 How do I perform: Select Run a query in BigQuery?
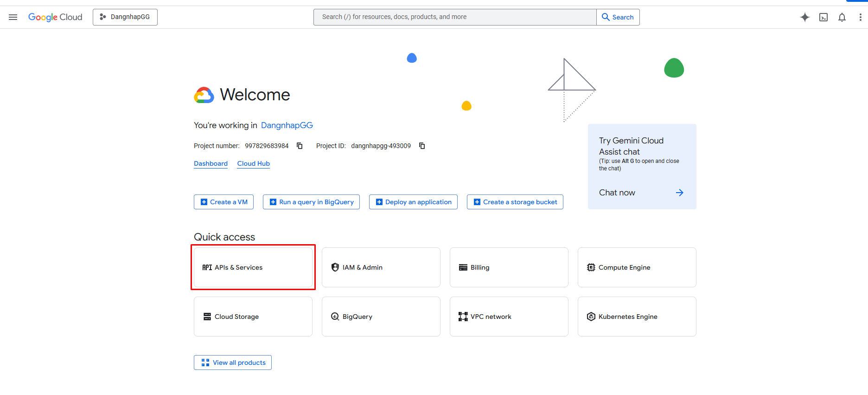tap(311, 202)
